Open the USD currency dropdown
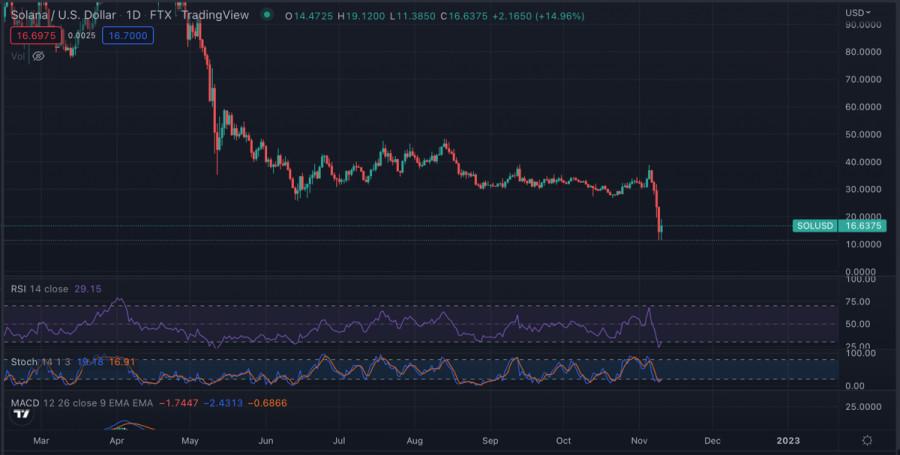 [x=858, y=12]
